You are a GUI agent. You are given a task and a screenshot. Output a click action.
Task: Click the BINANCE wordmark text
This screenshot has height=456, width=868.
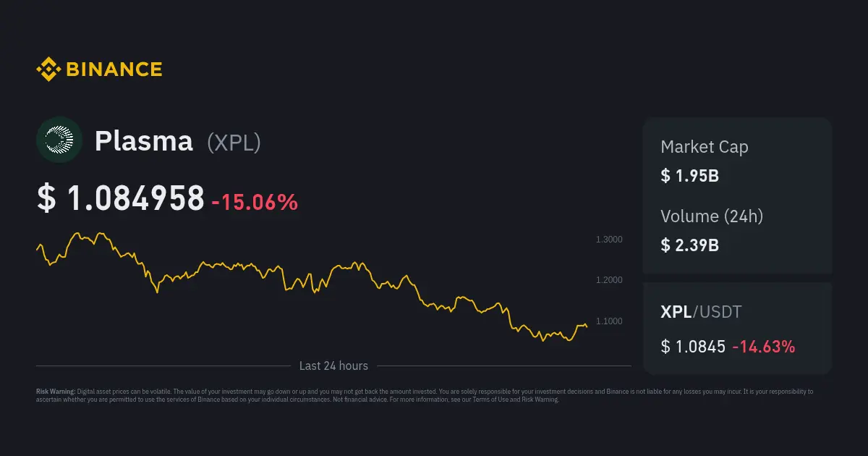114,69
